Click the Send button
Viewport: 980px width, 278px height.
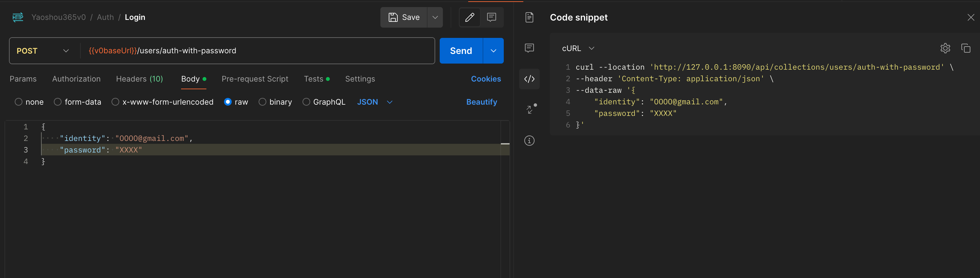461,51
